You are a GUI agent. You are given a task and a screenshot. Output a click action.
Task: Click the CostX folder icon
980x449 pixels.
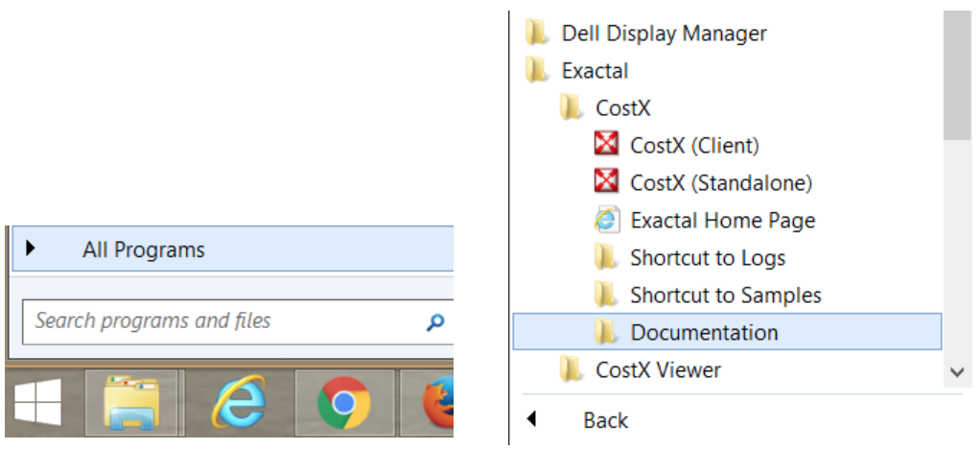point(571,107)
